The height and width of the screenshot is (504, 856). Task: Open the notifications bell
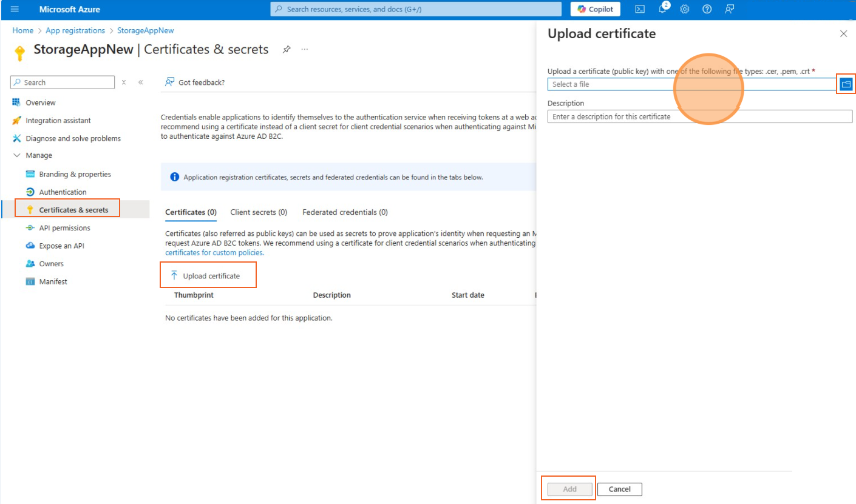[662, 9]
